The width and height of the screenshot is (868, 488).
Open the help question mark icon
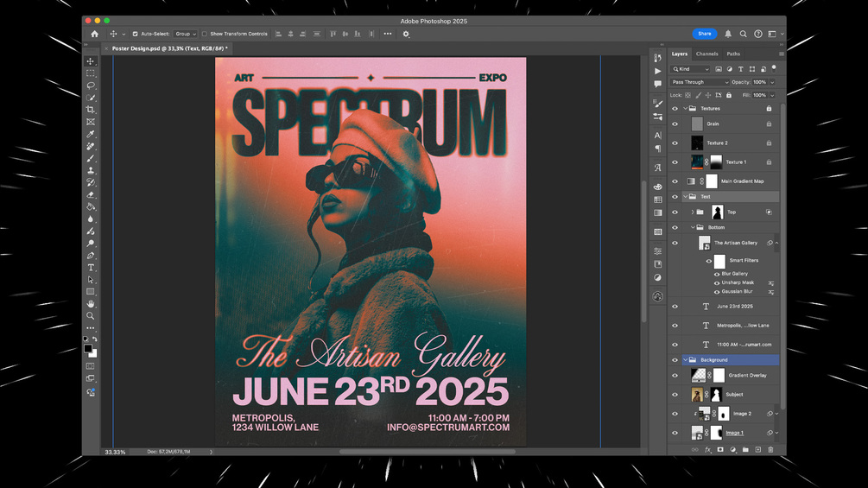click(x=757, y=34)
